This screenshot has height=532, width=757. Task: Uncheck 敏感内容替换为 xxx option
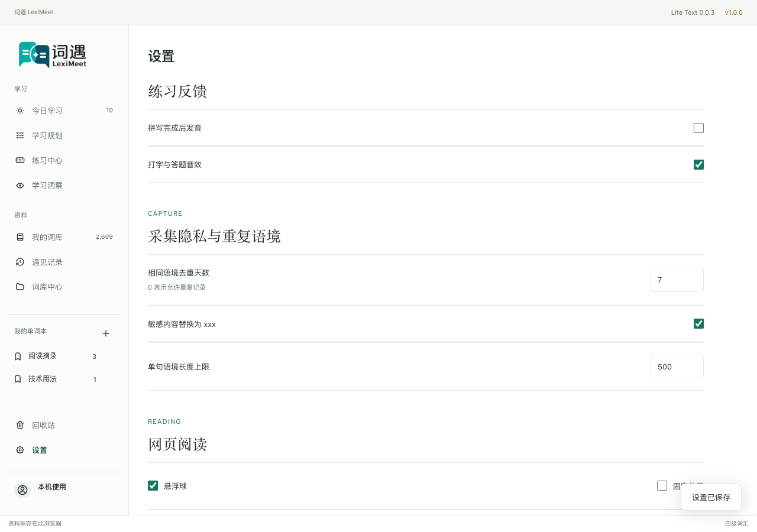(698, 323)
